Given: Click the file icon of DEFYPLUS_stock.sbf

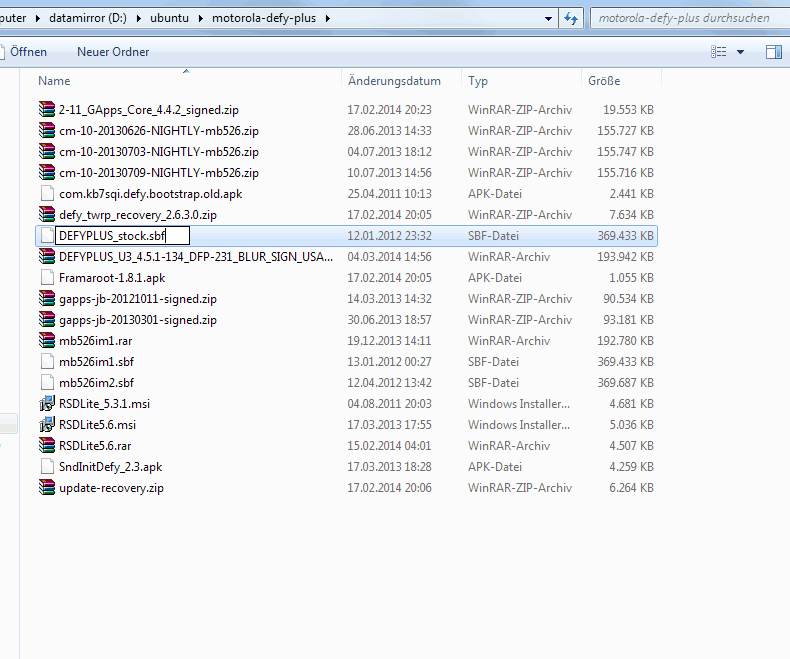Looking at the screenshot, I should pos(47,235).
